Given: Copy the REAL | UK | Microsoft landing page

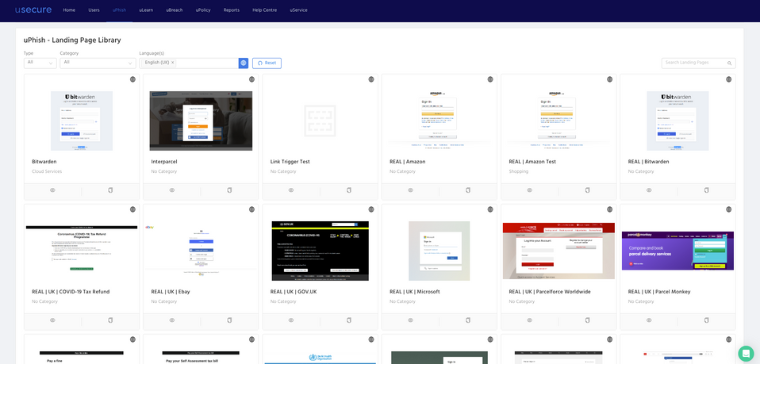Looking at the screenshot, I should (468, 320).
